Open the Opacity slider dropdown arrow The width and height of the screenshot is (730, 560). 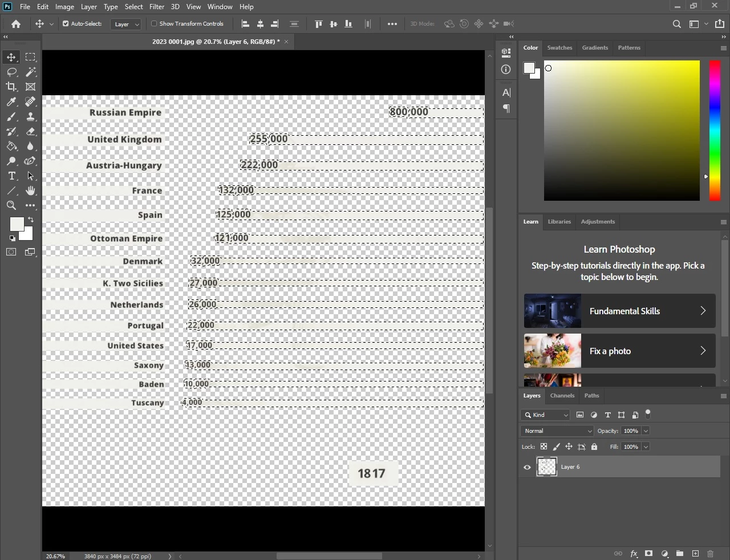click(x=646, y=431)
